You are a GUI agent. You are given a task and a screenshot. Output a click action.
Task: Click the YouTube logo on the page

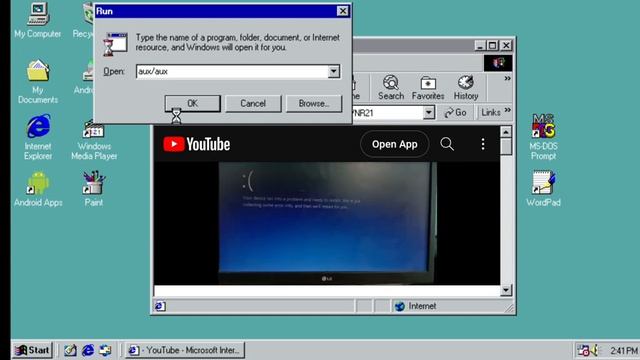point(196,144)
